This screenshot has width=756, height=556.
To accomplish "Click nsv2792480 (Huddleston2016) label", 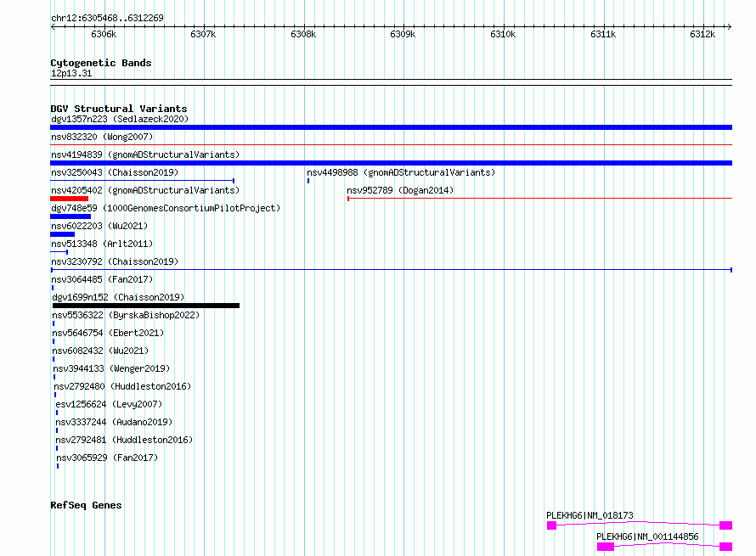I will pyautogui.click(x=122, y=386).
